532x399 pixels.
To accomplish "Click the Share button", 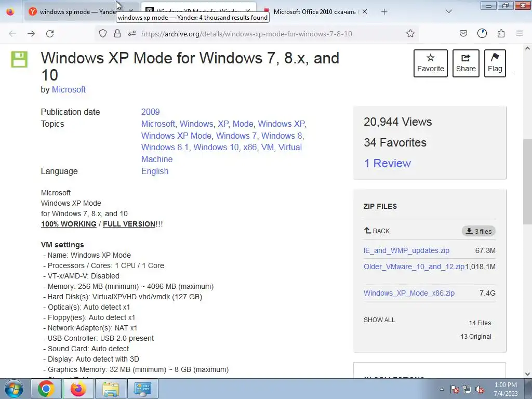I will (x=466, y=63).
